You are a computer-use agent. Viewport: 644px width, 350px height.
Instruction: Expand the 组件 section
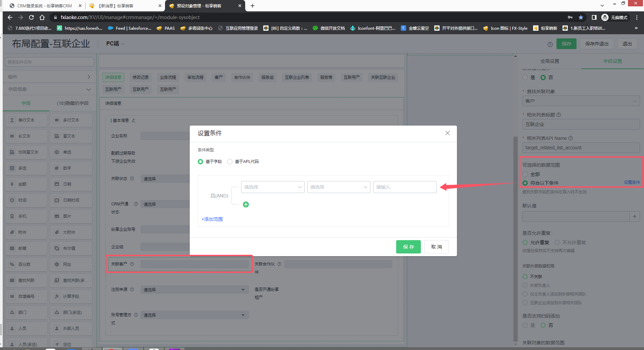pyautogui.click(x=49, y=77)
